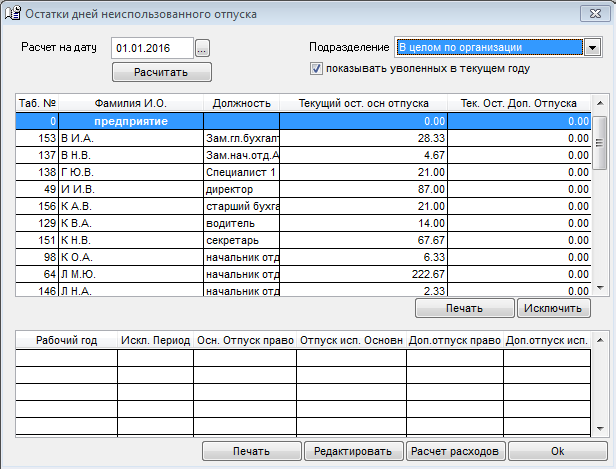
Task: Click the Расчет на дату input field
Action: click(x=152, y=48)
